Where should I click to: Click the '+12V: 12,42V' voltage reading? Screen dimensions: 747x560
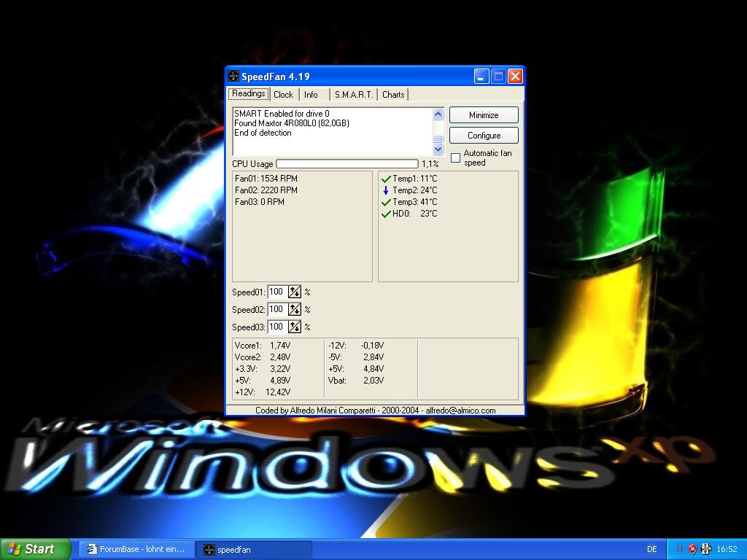pos(263,392)
